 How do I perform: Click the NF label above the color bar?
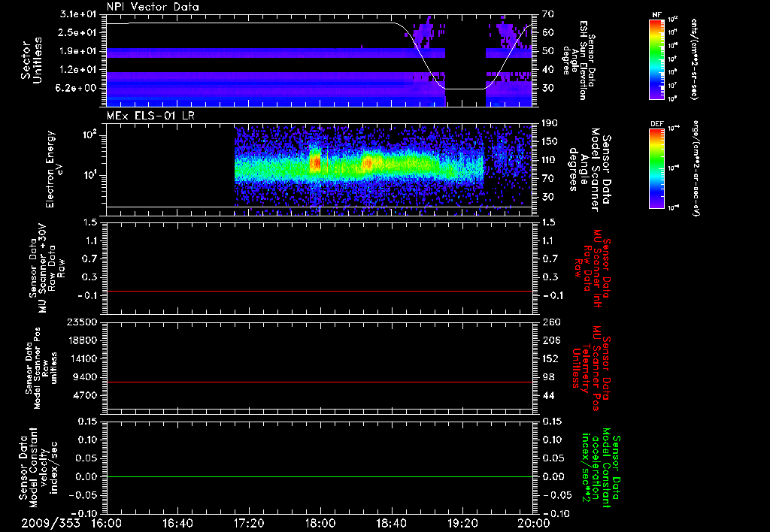[x=656, y=15]
